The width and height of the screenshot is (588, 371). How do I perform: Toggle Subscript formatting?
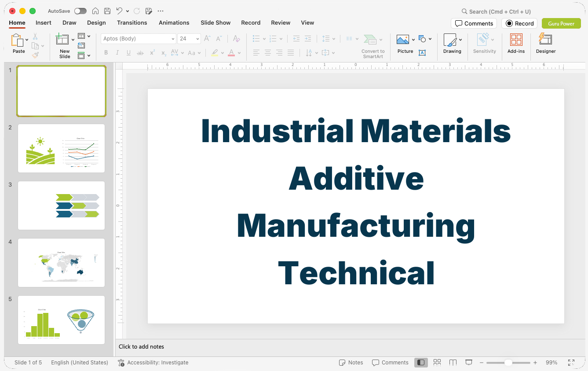164,53
